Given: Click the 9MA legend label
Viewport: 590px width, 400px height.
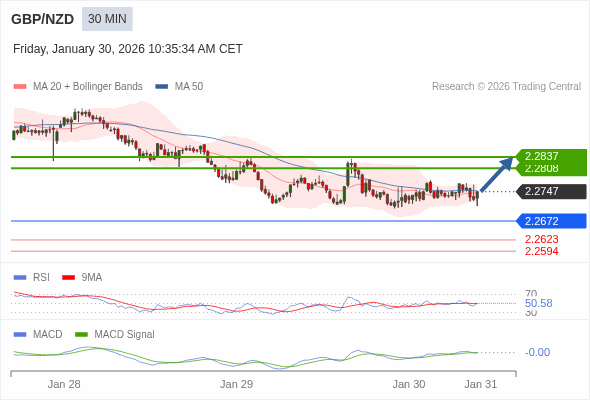Looking at the screenshot, I should [x=92, y=277].
